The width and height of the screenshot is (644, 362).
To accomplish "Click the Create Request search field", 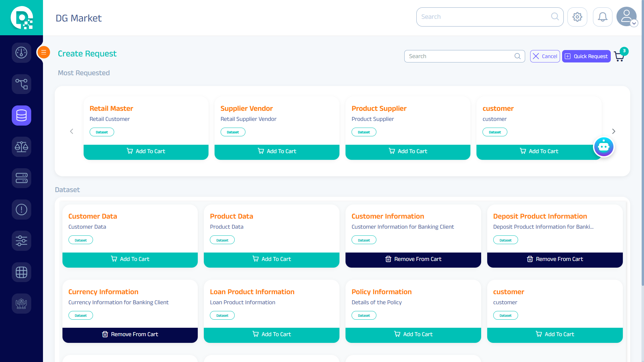I will click(x=461, y=56).
